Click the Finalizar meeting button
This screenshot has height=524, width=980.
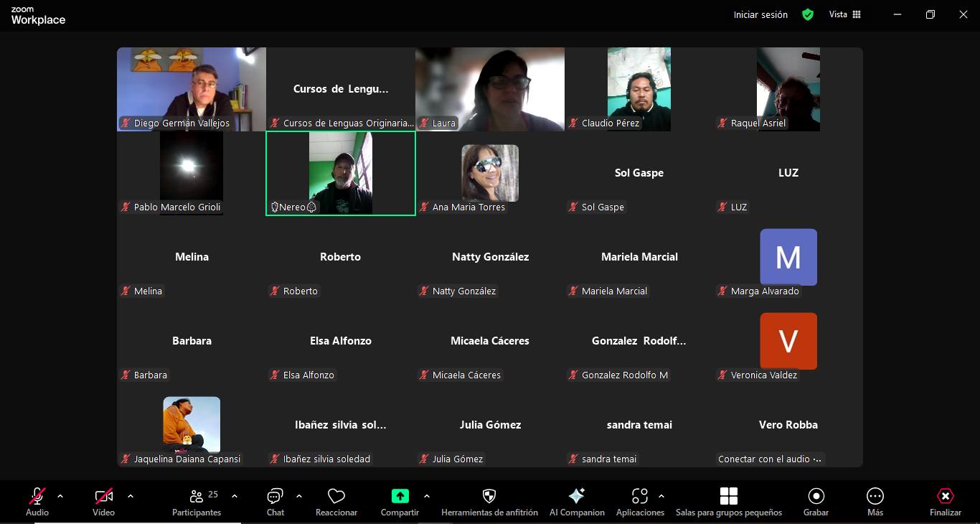pyautogui.click(x=945, y=502)
